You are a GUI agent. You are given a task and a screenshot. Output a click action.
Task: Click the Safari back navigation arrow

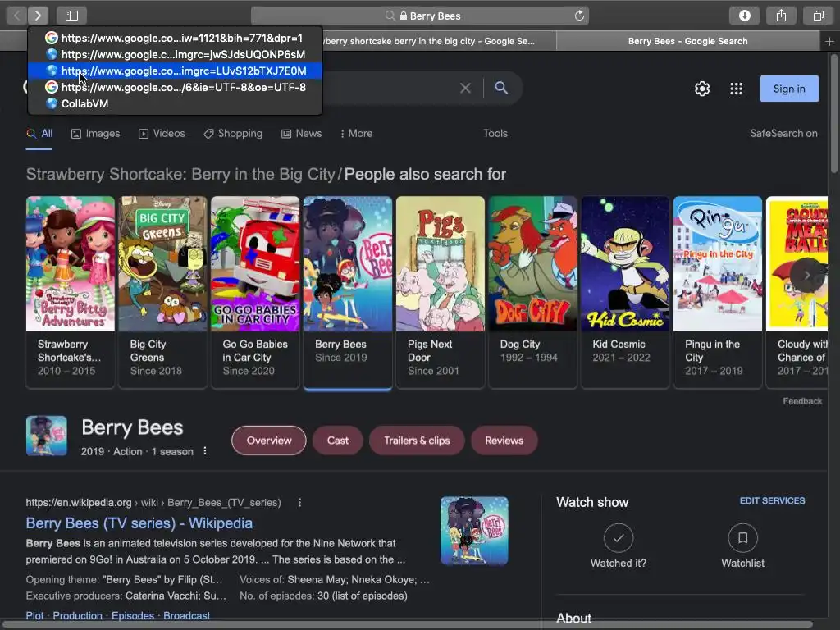pos(16,16)
